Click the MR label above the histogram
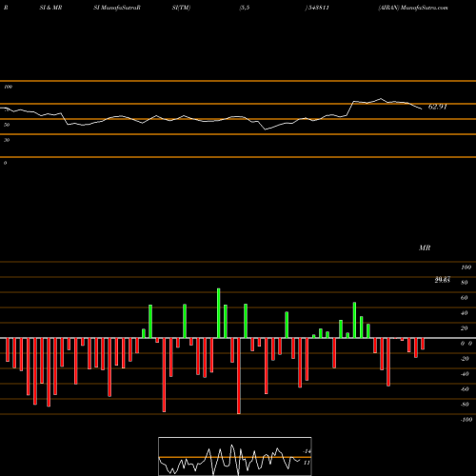 [x=425, y=248]
